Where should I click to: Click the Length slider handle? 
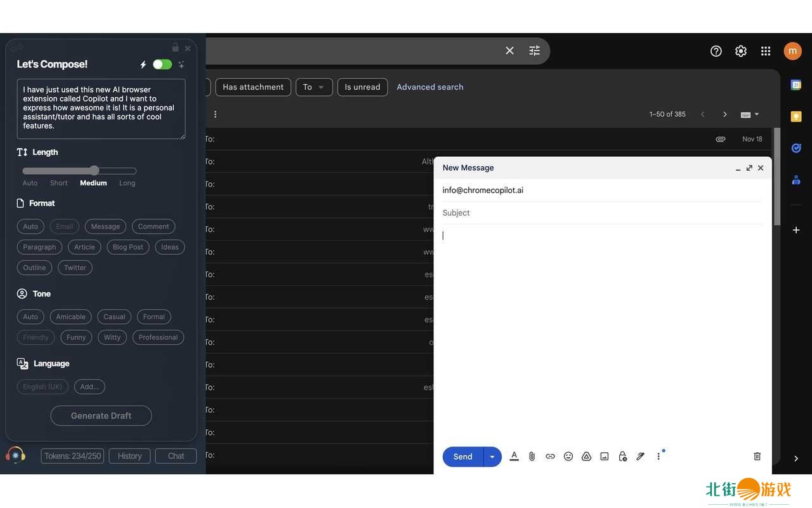click(x=95, y=170)
